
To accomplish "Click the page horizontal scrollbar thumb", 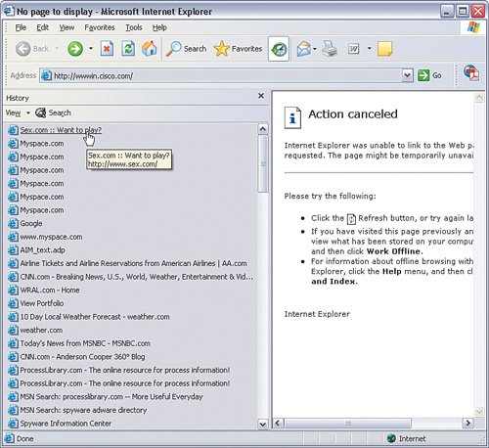I will [x=348, y=424].
